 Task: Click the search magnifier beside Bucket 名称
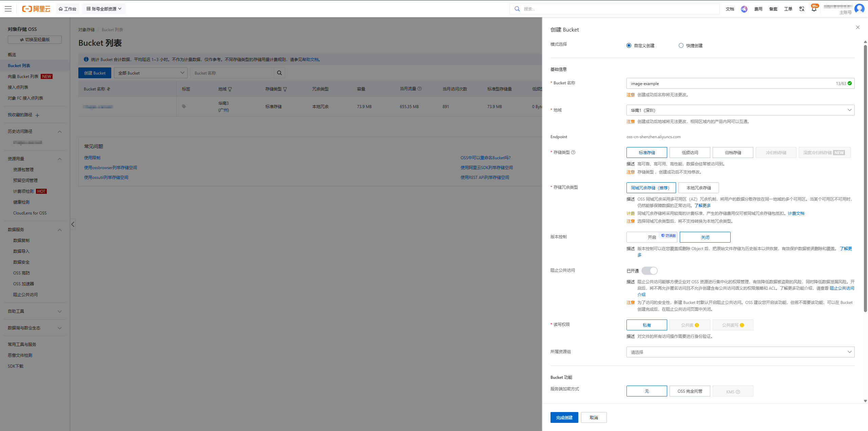coord(279,73)
